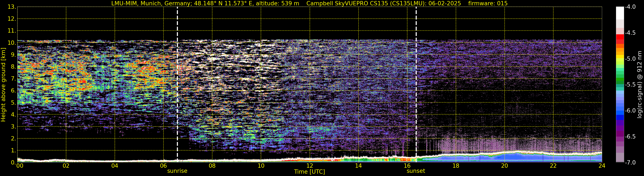Pick the bright red colorbar segment
The height and width of the screenshot is (176, 644).
click(x=620, y=36)
